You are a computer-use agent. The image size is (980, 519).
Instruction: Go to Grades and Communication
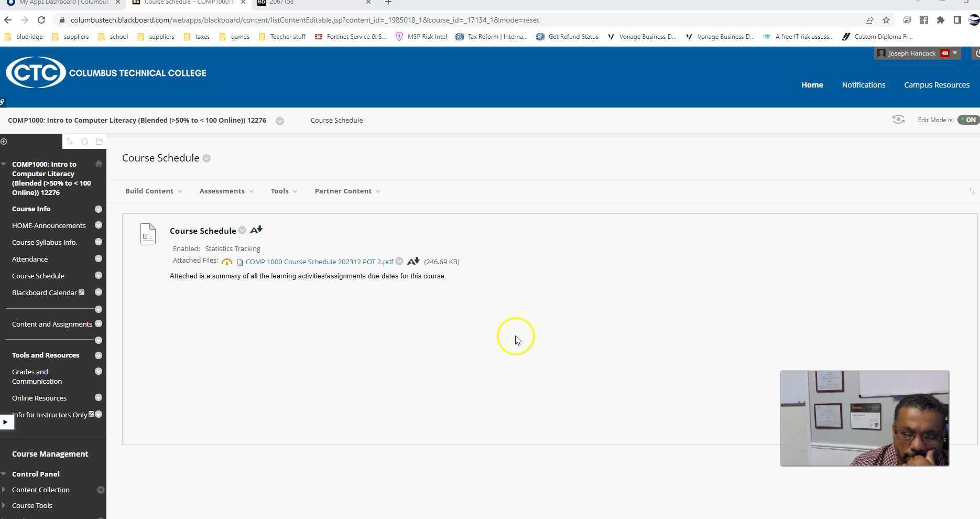pyautogui.click(x=37, y=376)
